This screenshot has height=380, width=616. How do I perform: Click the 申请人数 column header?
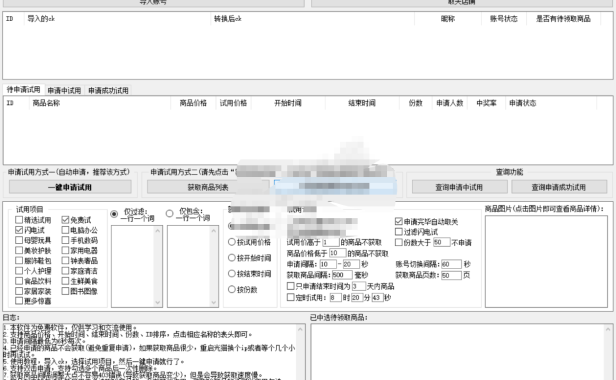[450, 103]
